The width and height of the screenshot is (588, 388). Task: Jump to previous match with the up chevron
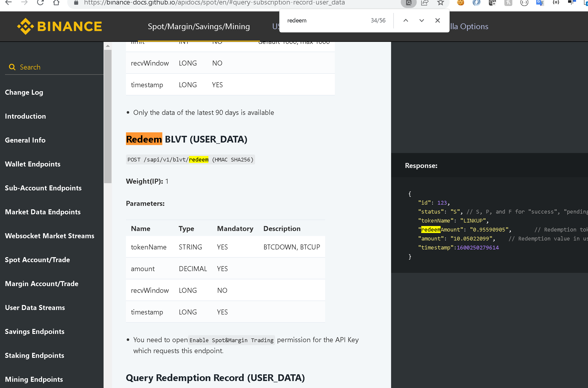406,20
